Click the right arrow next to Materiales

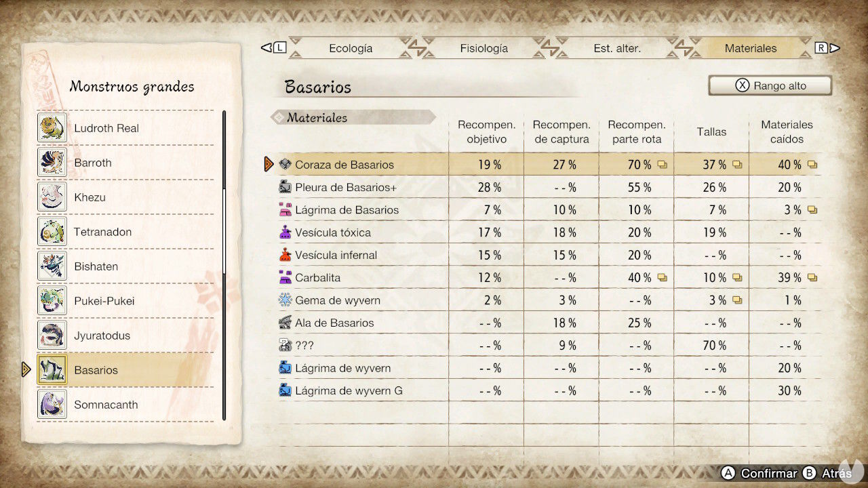pos(834,47)
